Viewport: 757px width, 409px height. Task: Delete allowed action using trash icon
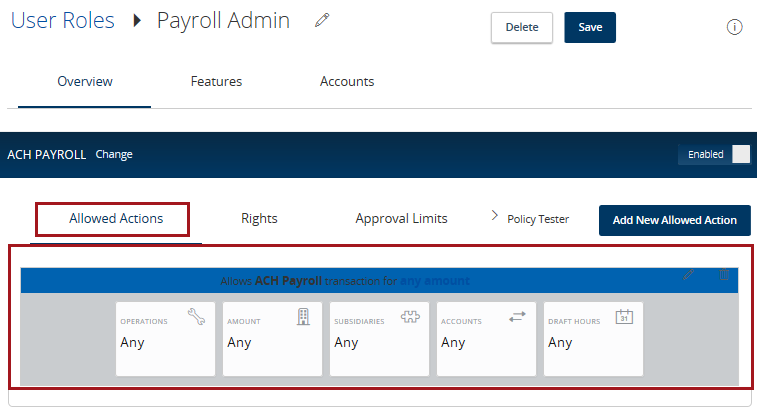tap(724, 274)
